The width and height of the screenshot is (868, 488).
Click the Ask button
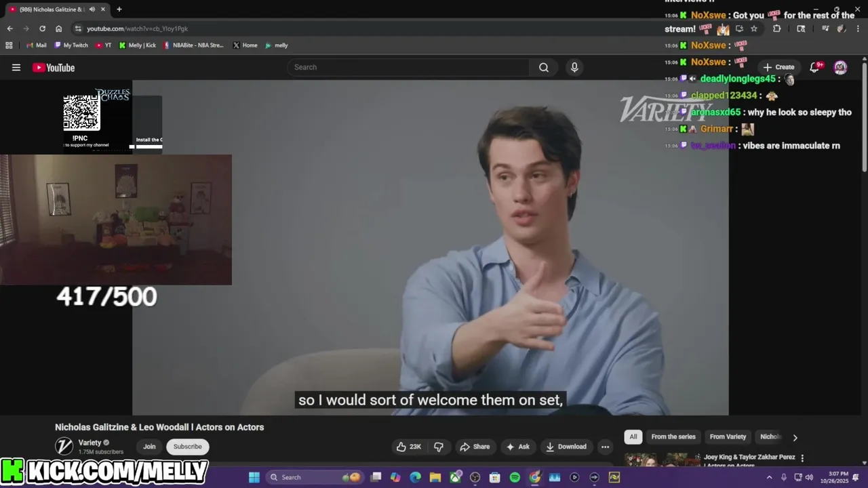pyautogui.click(x=517, y=447)
